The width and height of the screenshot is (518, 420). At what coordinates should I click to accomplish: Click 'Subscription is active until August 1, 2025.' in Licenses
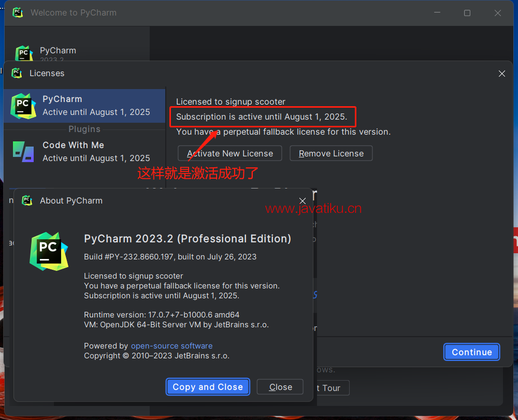coord(262,117)
